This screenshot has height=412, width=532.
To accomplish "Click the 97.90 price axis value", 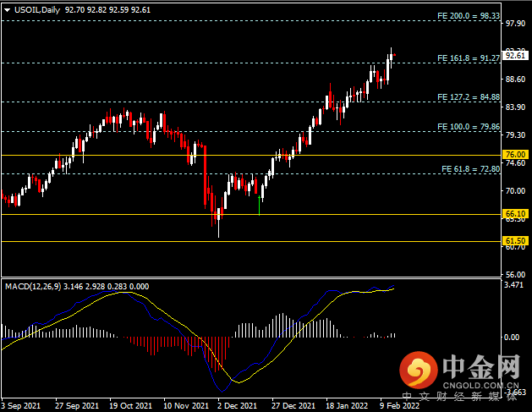I will pyautogui.click(x=515, y=25).
